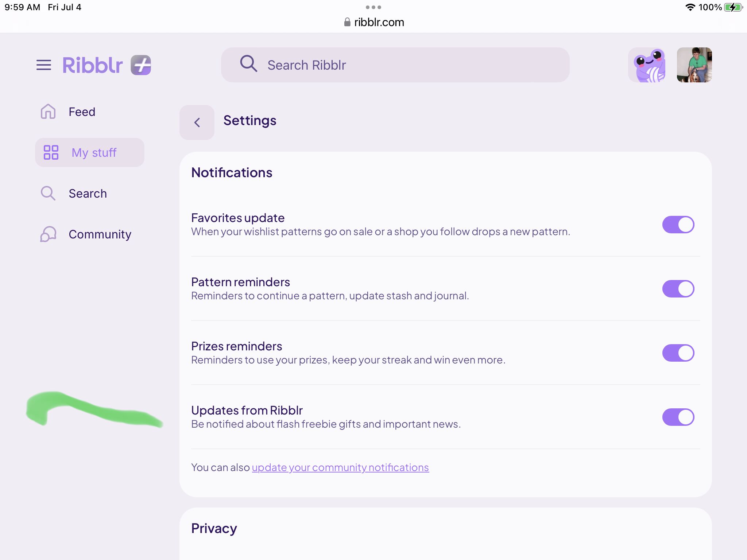
Task: Click 'When your wishlist patterns go on sale' text
Action: pyautogui.click(x=380, y=232)
